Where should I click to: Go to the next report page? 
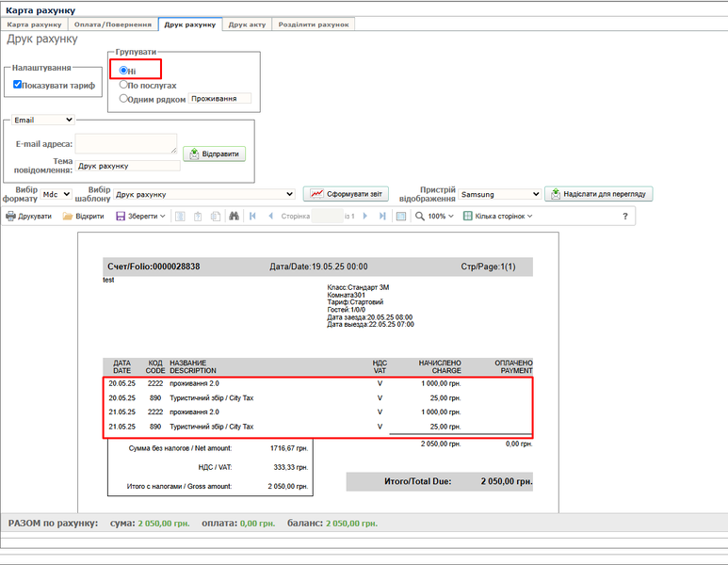[x=365, y=217]
